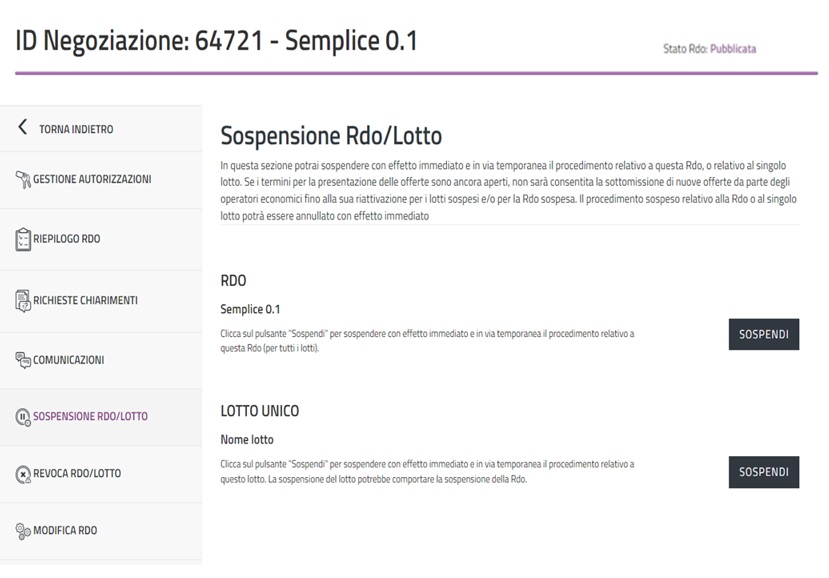Open the Riepilogo RDO section
The image size is (829, 578).
tap(68, 239)
